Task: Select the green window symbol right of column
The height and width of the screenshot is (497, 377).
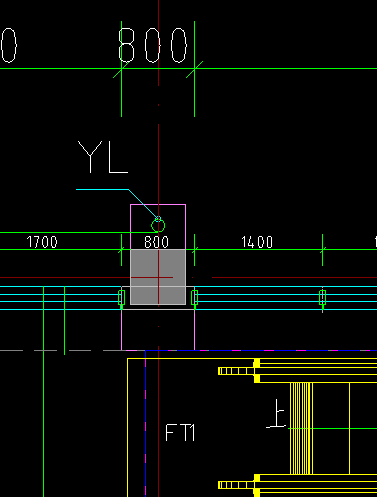Action: (195, 298)
